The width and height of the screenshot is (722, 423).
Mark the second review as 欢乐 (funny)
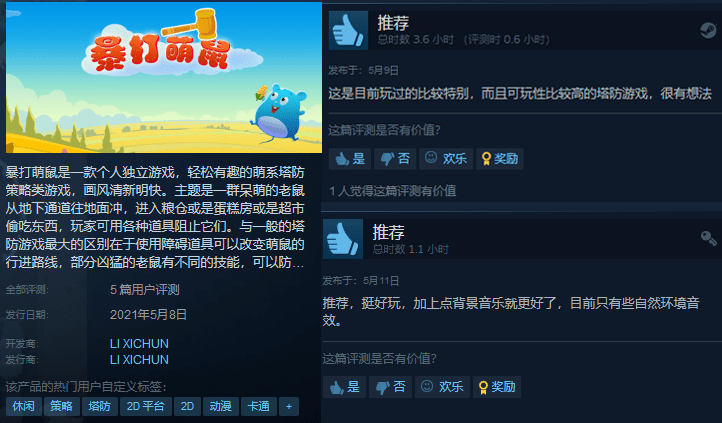click(x=442, y=387)
